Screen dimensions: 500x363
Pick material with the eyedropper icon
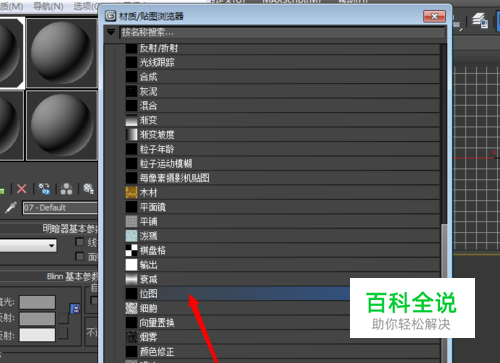[x=11, y=208]
